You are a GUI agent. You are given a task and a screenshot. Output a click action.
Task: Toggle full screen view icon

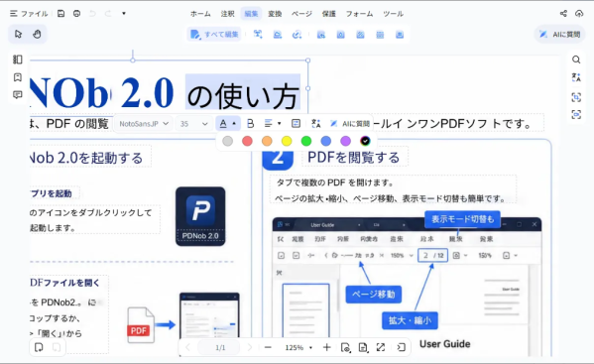381,347
